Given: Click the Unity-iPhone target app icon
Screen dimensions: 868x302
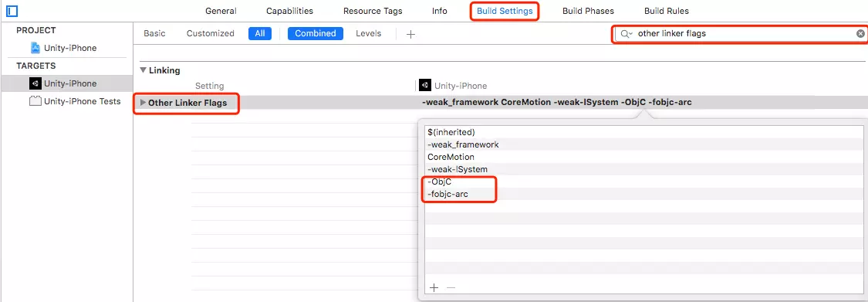Looking at the screenshot, I should [35, 83].
